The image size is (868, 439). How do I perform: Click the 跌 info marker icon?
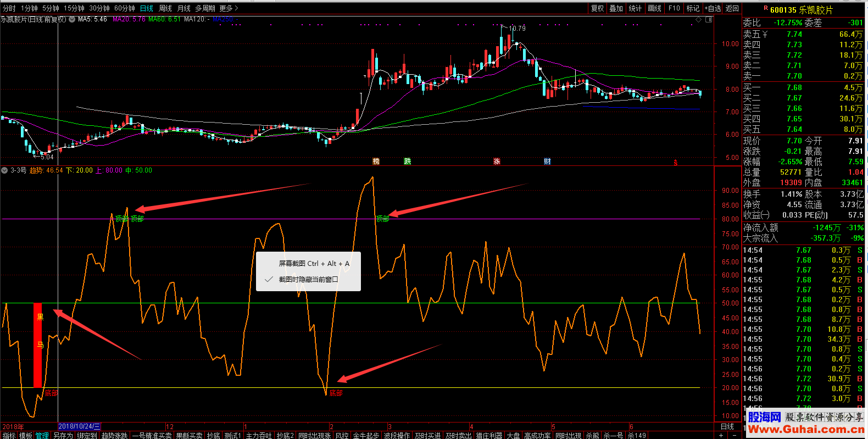point(407,162)
